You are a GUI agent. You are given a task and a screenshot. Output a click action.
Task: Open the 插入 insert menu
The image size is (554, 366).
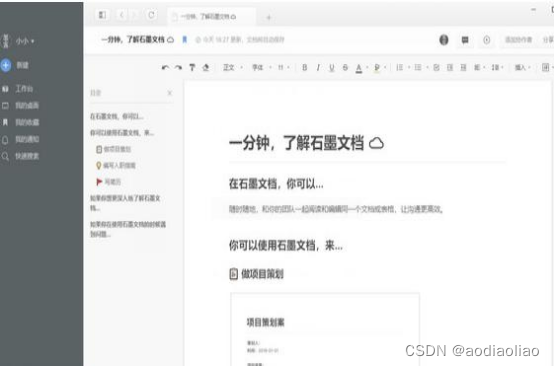click(523, 67)
